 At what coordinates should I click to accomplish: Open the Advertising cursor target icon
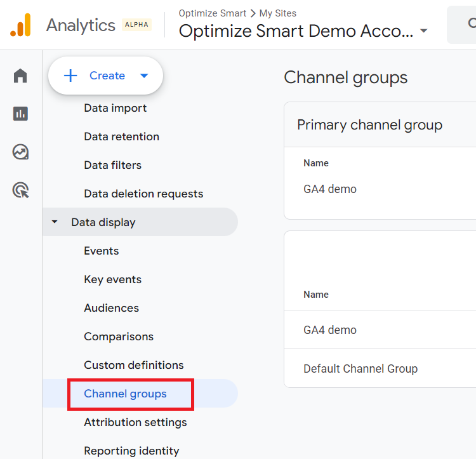(20, 190)
